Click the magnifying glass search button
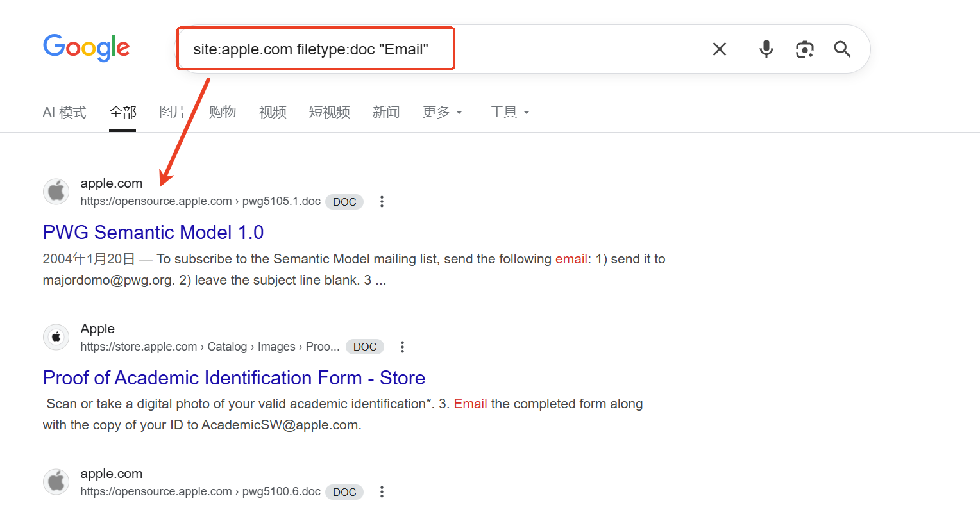980x512 pixels. 842,49
